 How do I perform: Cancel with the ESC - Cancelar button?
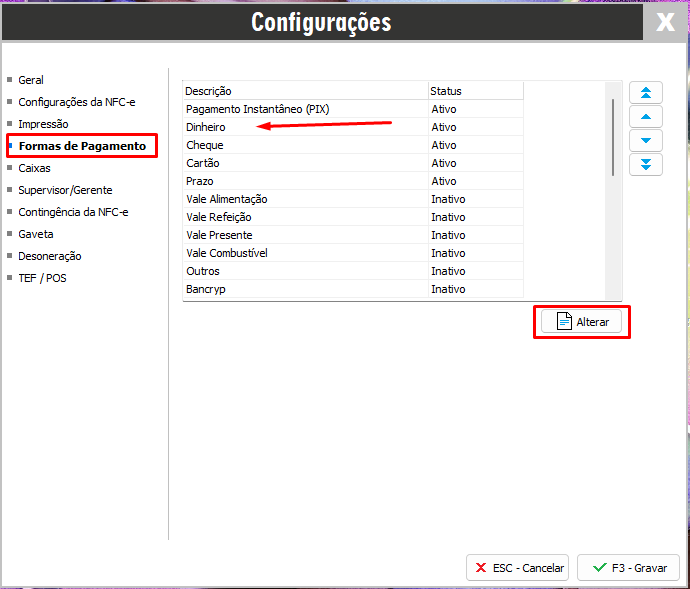pos(517,567)
